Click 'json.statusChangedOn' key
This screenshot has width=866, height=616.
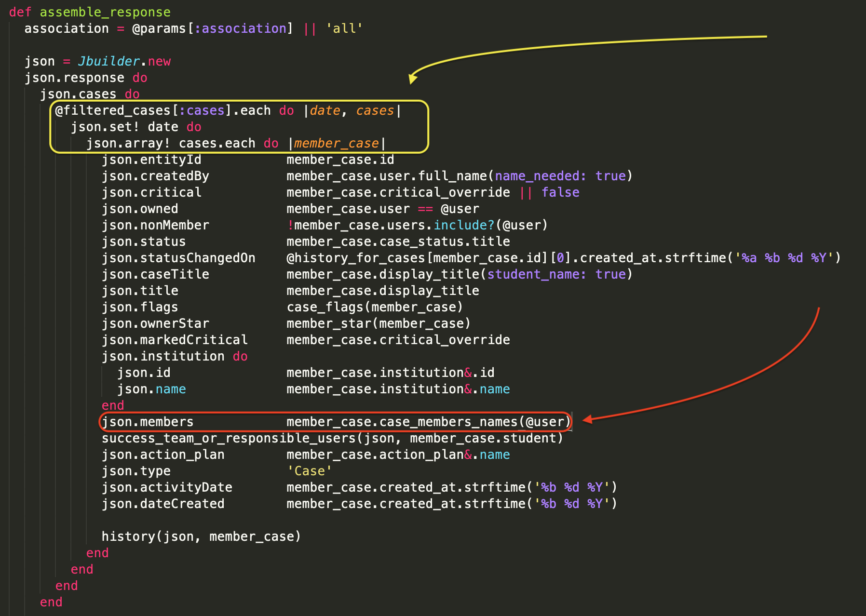178,258
